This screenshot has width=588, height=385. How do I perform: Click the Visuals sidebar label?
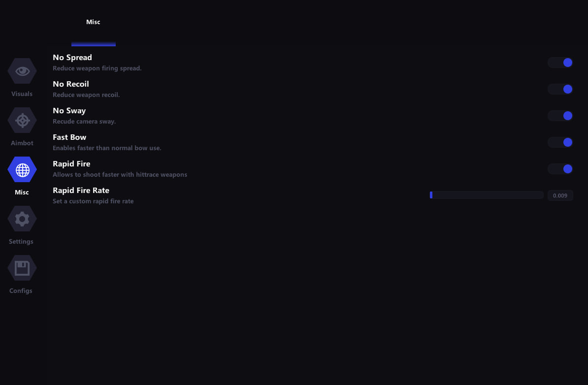(x=22, y=94)
